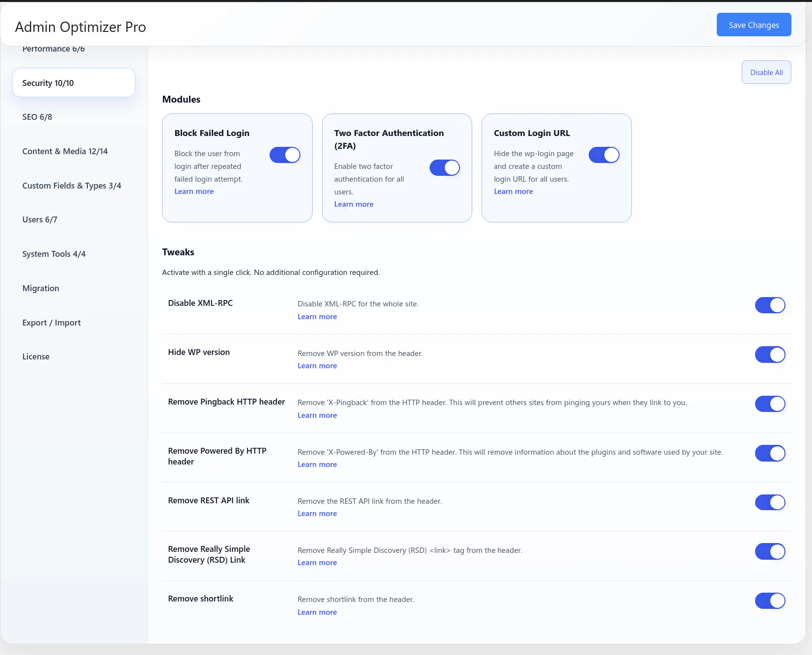This screenshot has height=655, width=812.
Task: Toggle Two Factor Authentication switch
Action: [445, 168]
